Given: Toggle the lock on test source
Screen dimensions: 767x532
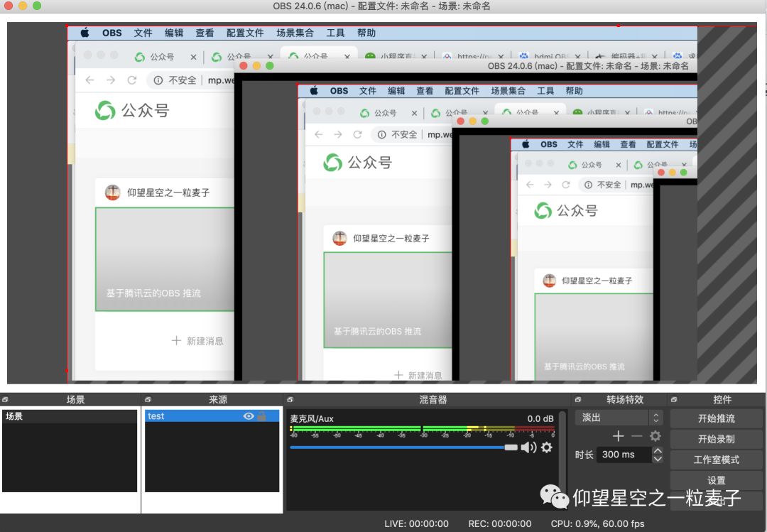Looking at the screenshot, I should click(261, 416).
